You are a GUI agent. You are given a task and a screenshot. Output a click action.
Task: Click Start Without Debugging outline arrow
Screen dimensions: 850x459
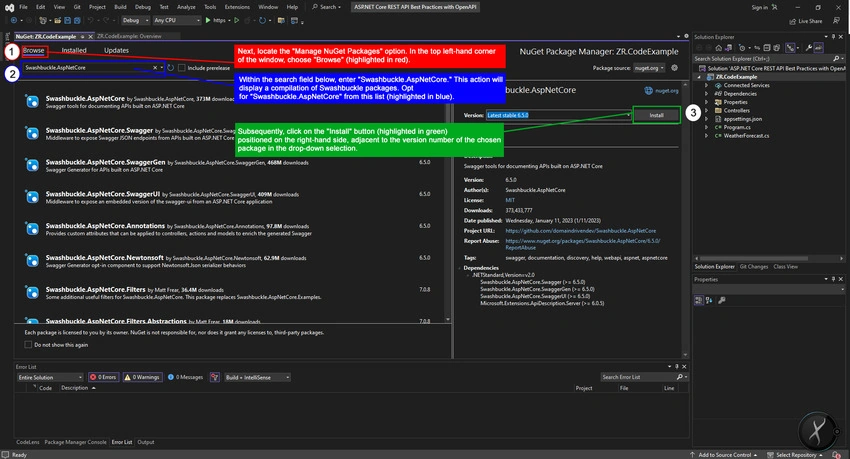[x=236, y=20]
